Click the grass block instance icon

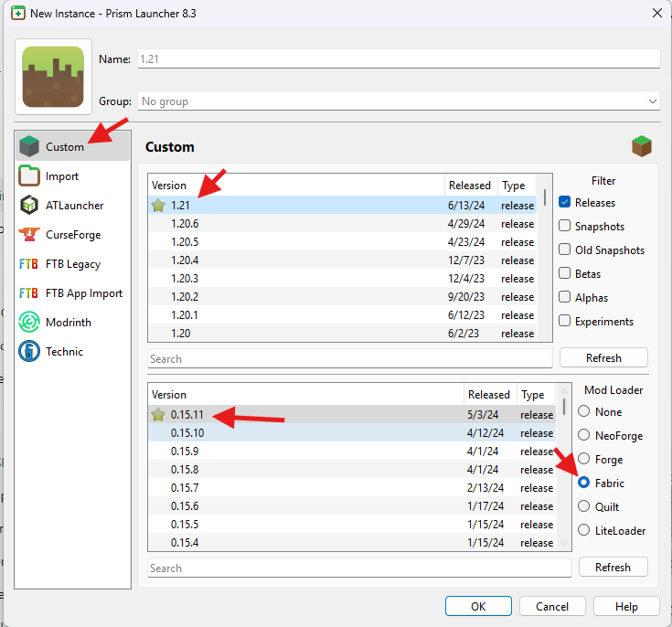[x=53, y=77]
